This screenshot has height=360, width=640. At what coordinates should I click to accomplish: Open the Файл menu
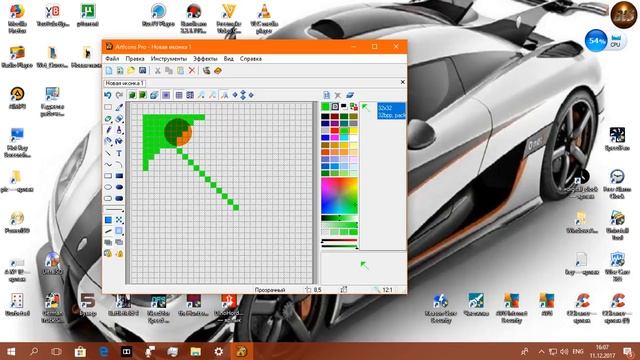[x=112, y=59]
